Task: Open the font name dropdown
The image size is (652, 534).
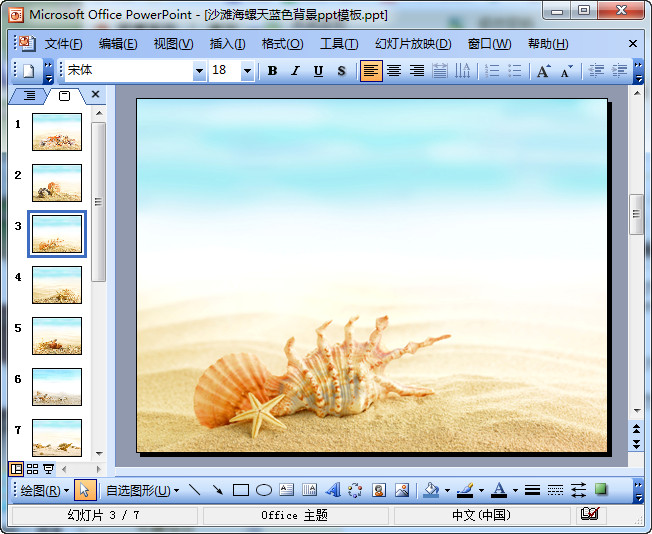Action: pyautogui.click(x=199, y=71)
